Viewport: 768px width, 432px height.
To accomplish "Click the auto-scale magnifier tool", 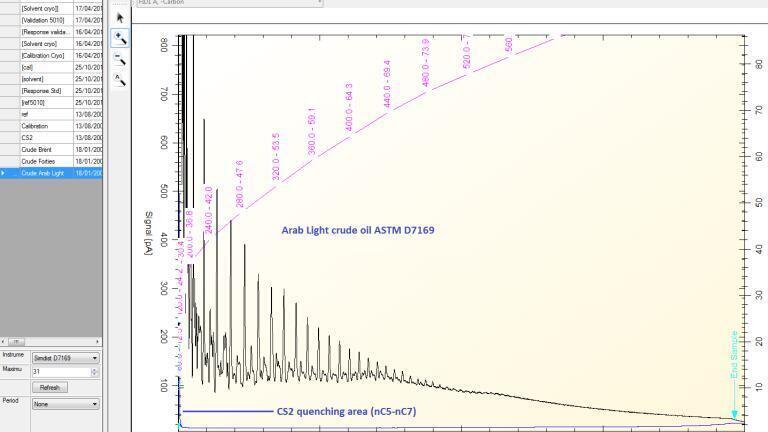I will [120, 79].
